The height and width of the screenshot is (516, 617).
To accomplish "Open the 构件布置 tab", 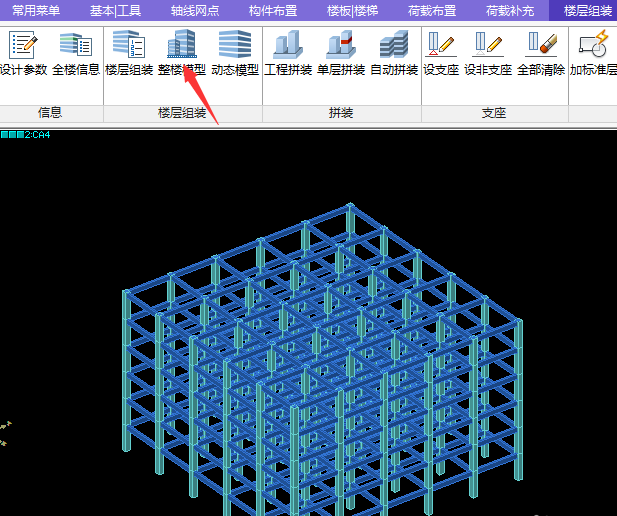I will point(273,11).
